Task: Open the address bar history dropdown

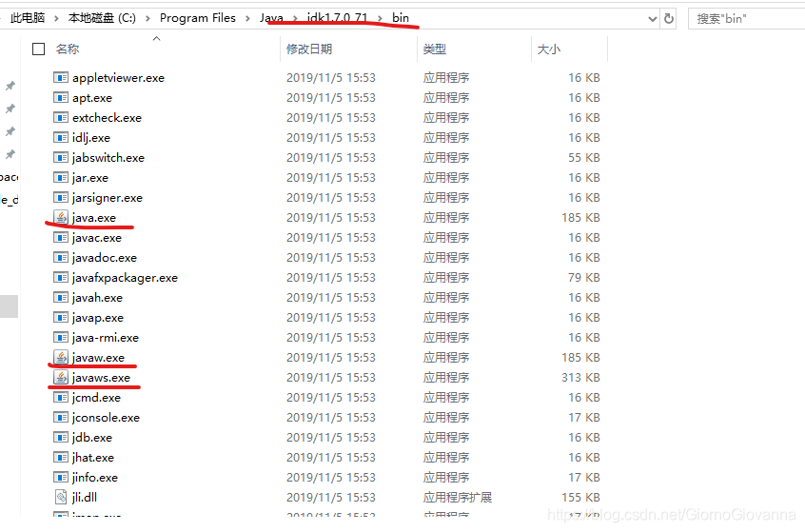Action: click(x=653, y=19)
